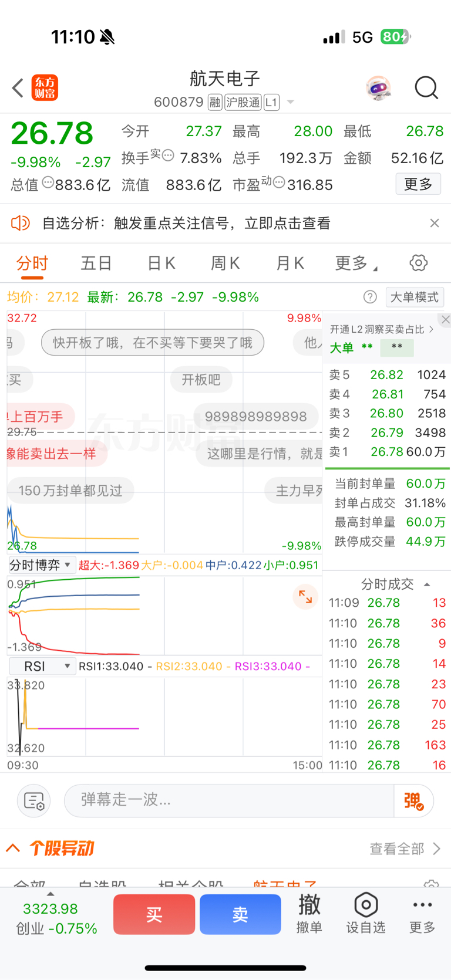Select the 卖4 26.81 order row
The height and width of the screenshot is (980, 451).
tap(387, 394)
